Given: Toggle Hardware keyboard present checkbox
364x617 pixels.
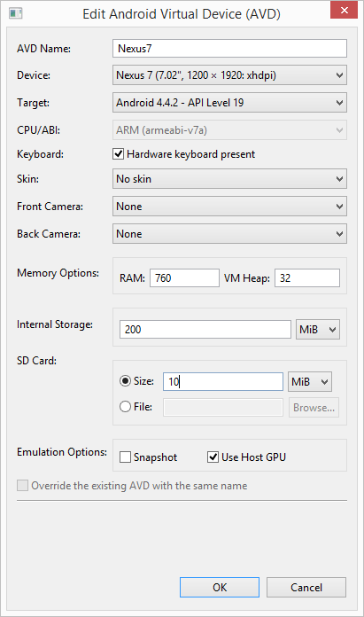Looking at the screenshot, I should tap(119, 154).
